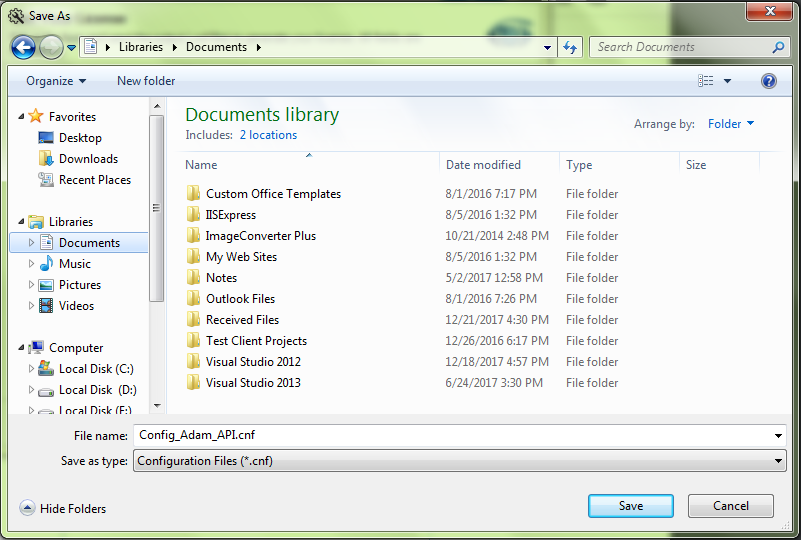This screenshot has height=540, width=801.
Task: Sort by the Date modified column
Action: click(483, 165)
